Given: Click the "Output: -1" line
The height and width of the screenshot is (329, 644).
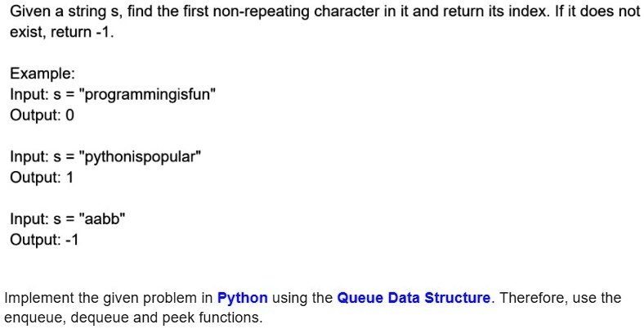Looking at the screenshot, I should [x=44, y=240].
